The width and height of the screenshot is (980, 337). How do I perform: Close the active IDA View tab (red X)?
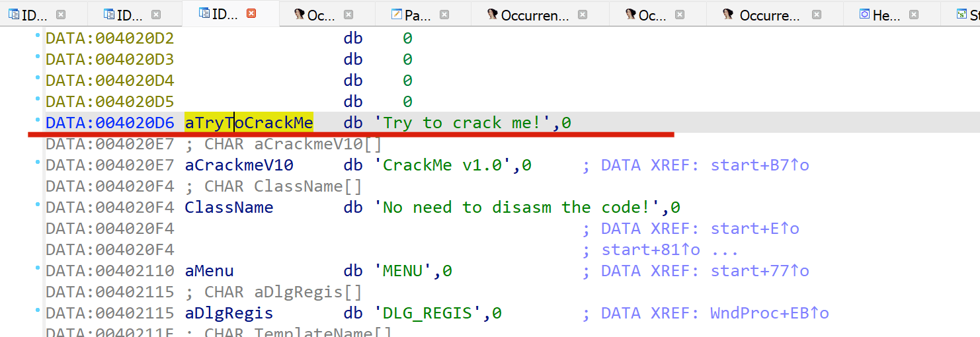click(251, 14)
